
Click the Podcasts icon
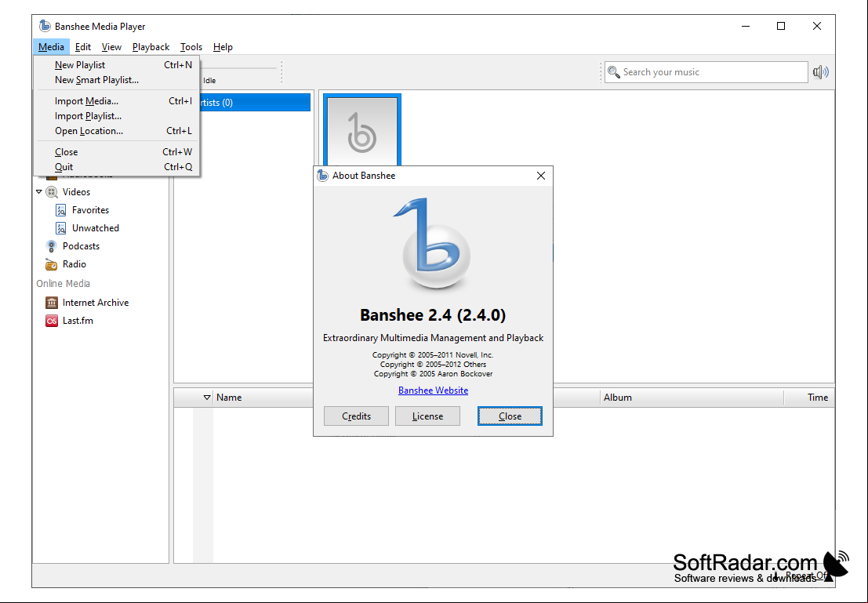click(x=52, y=246)
